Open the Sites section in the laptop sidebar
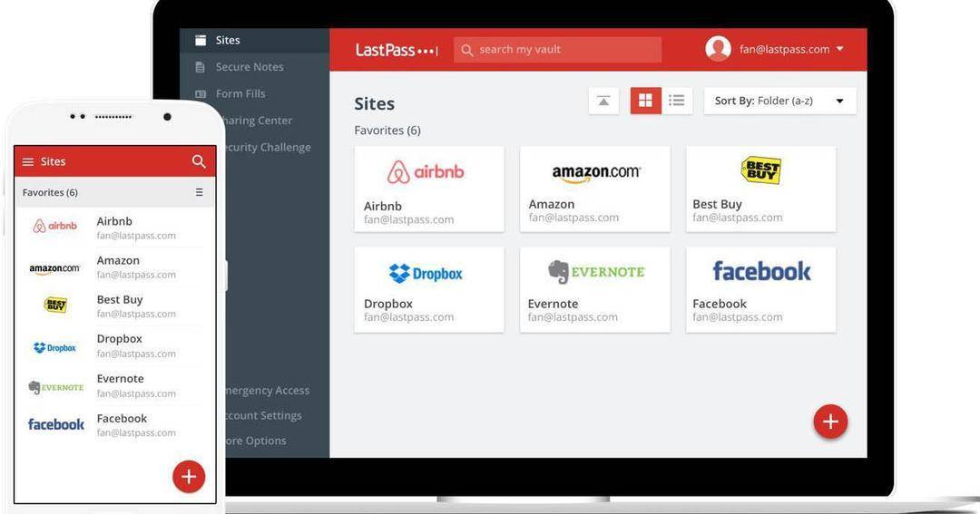Viewport: 980px width, 514px height. [x=254, y=40]
